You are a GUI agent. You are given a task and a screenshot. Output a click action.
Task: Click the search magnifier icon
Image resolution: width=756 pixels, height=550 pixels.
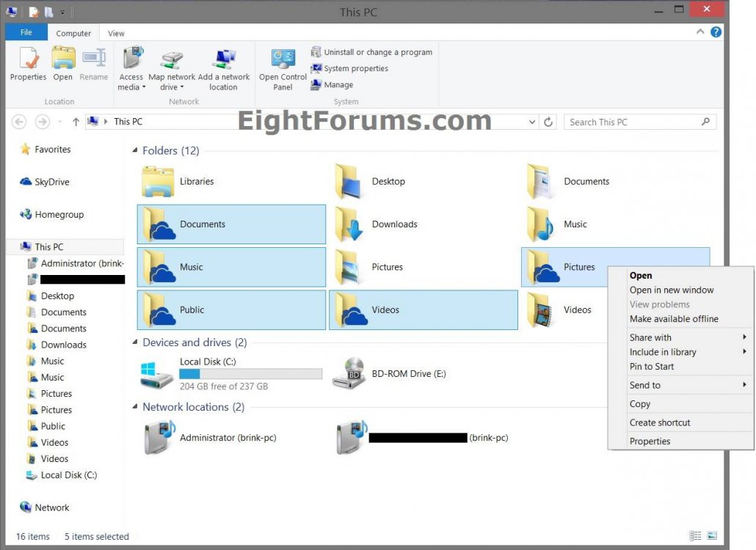click(705, 122)
